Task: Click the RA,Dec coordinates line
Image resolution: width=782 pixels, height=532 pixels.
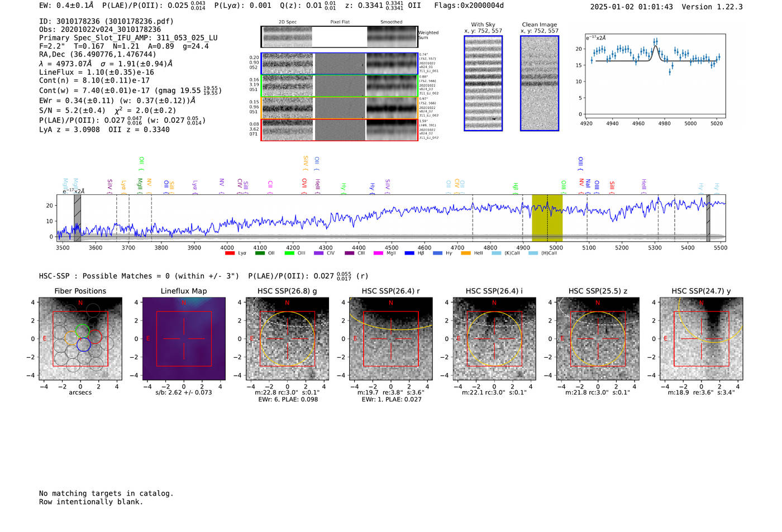Action: point(98,55)
